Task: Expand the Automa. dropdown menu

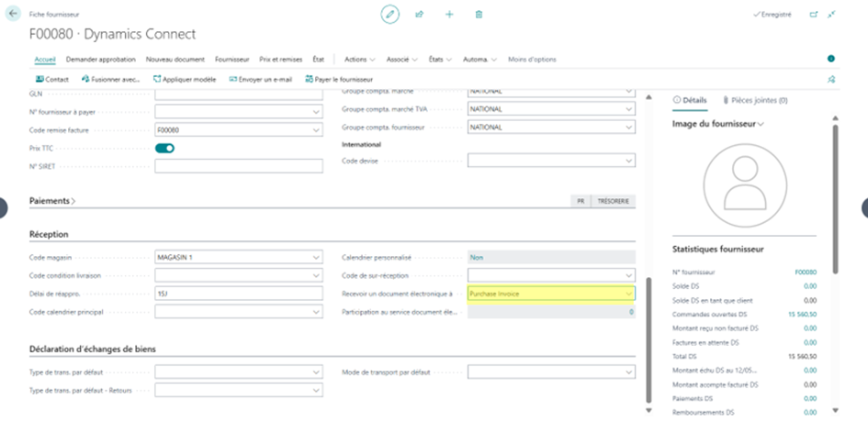Action: click(x=480, y=59)
